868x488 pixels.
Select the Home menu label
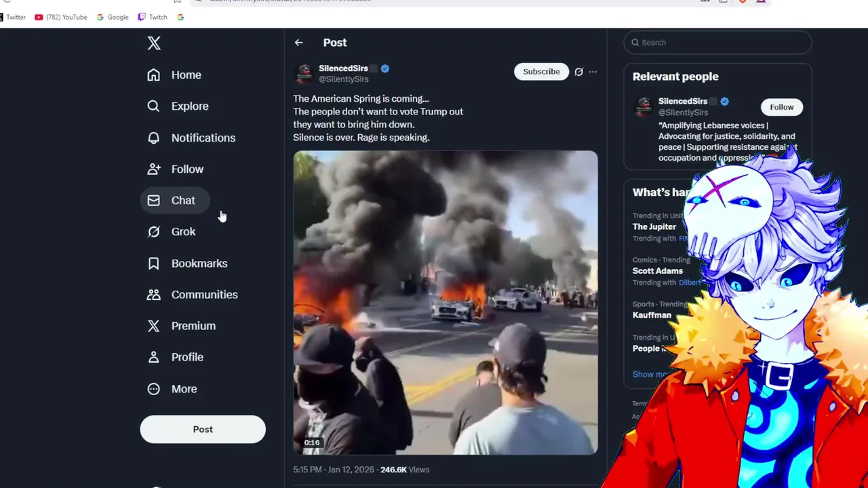[x=186, y=75]
